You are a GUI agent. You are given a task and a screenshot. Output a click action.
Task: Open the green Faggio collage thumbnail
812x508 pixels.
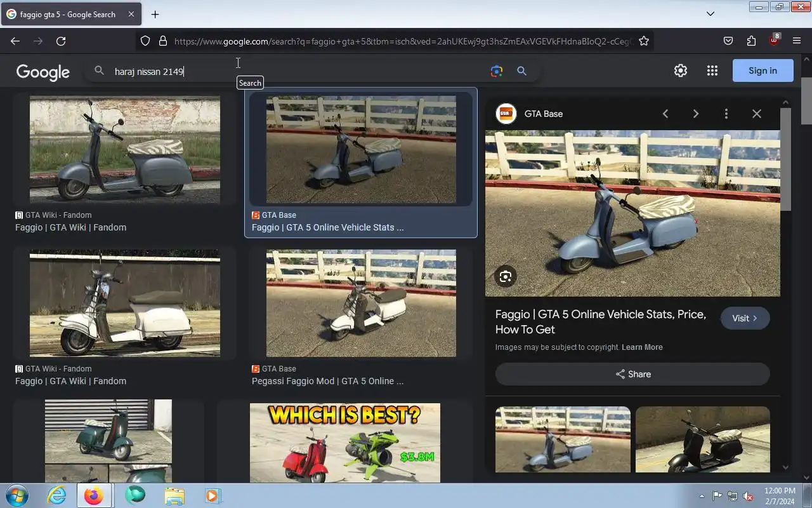[108, 441]
